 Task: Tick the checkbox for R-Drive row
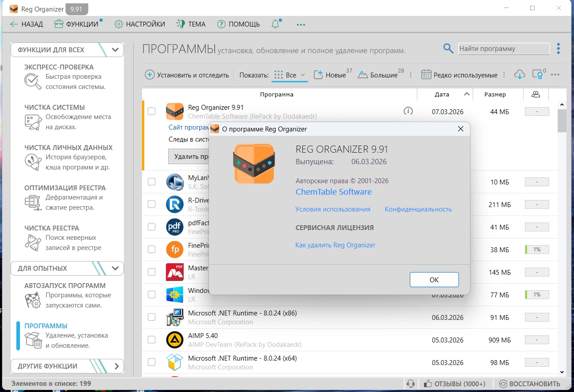[x=151, y=204]
